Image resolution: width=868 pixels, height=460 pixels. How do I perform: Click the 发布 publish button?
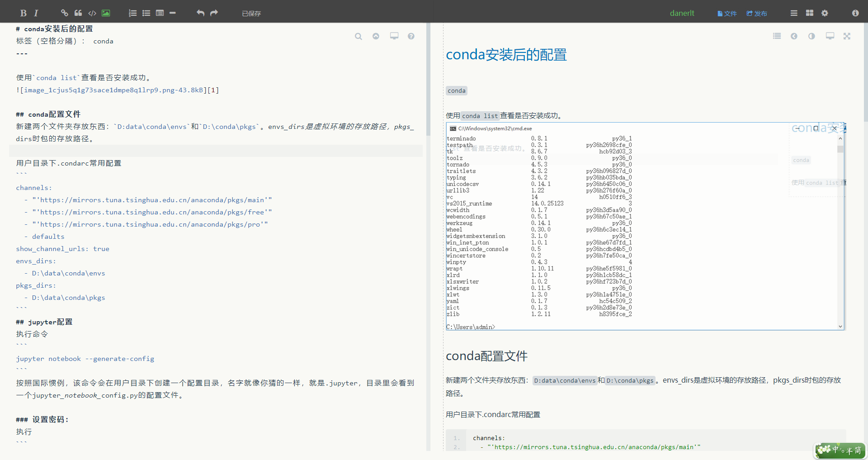[757, 14]
